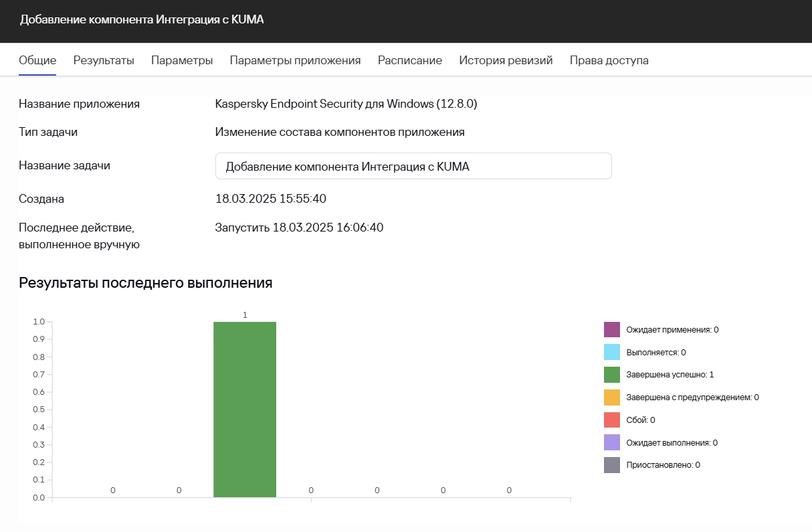
Task: Click the 0.5 tick label on the axis
Action: 38,410
